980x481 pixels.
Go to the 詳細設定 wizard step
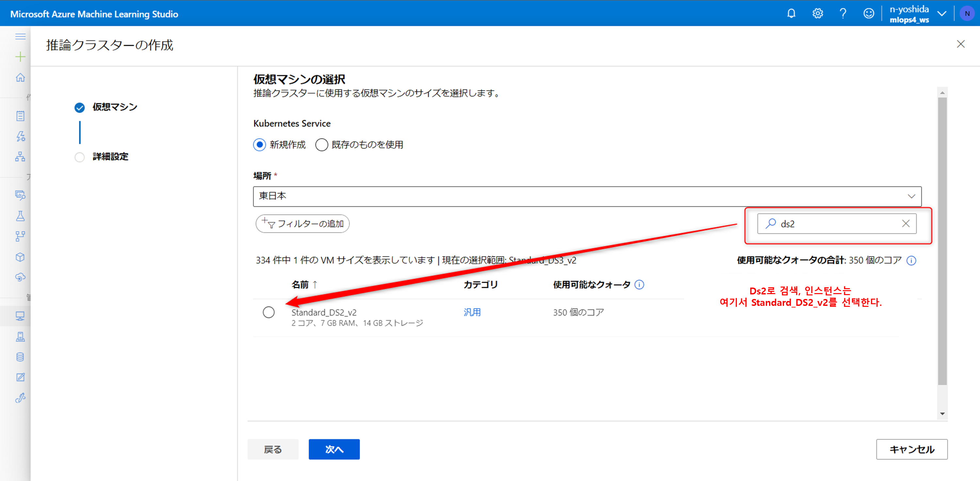(110, 157)
